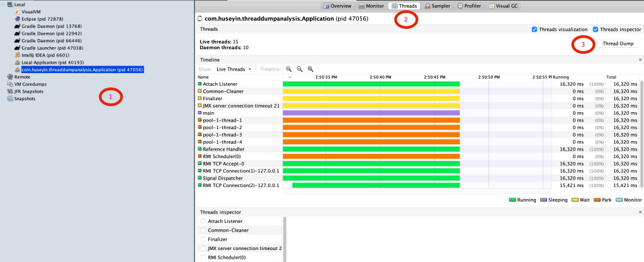Screen dimensions: 644x262
Task: Click the timeline zoom out magnifier
Action: coord(299,69)
